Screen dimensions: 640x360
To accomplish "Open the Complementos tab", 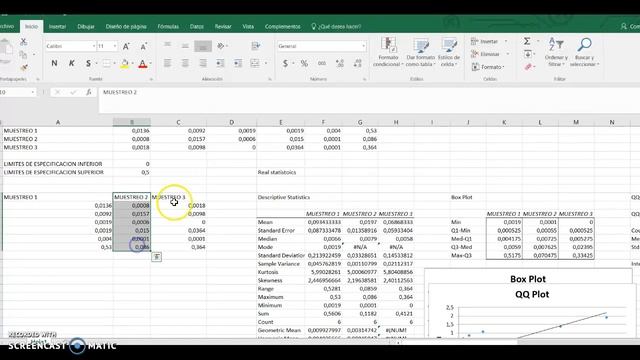I will point(282,27).
